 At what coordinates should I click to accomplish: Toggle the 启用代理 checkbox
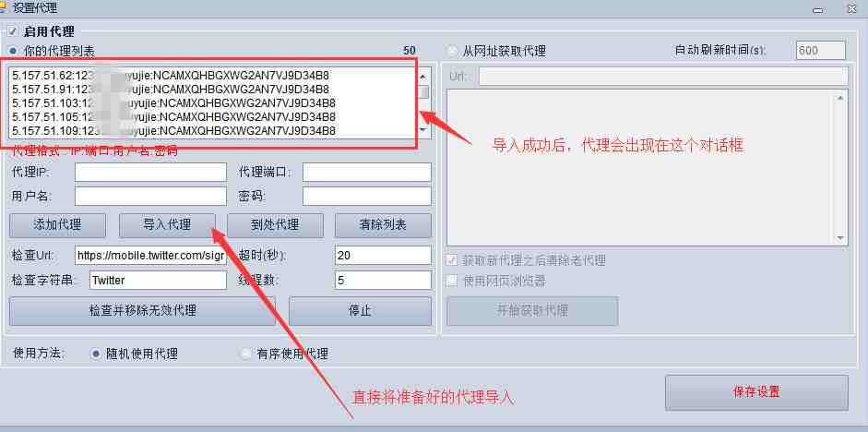point(12,31)
